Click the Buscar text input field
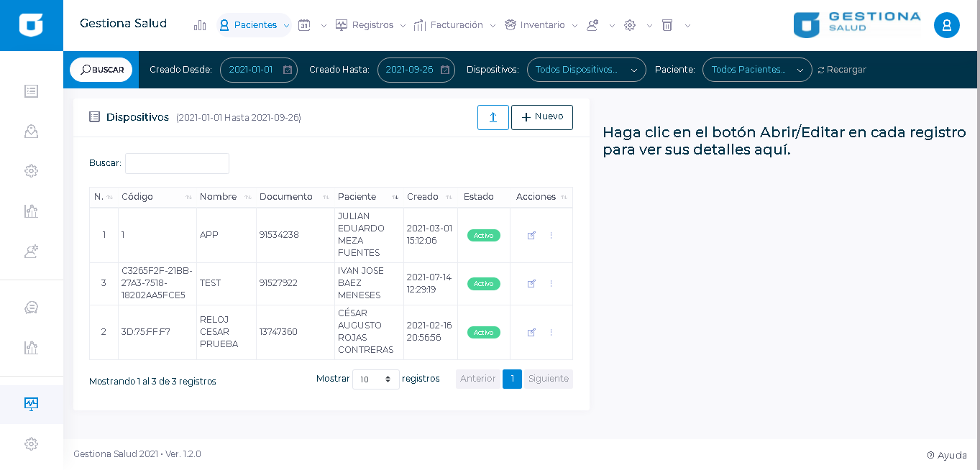The width and height of the screenshot is (980, 470). pyautogui.click(x=177, y=163)
